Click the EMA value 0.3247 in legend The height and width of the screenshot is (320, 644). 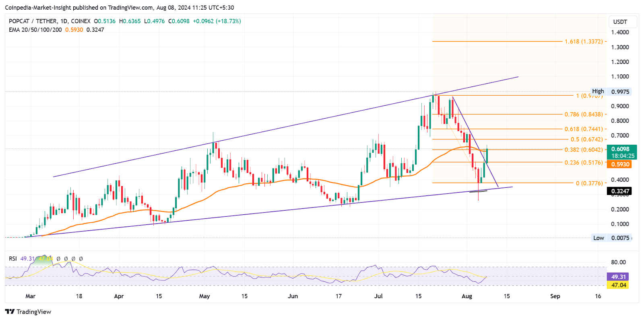(95, 30)
